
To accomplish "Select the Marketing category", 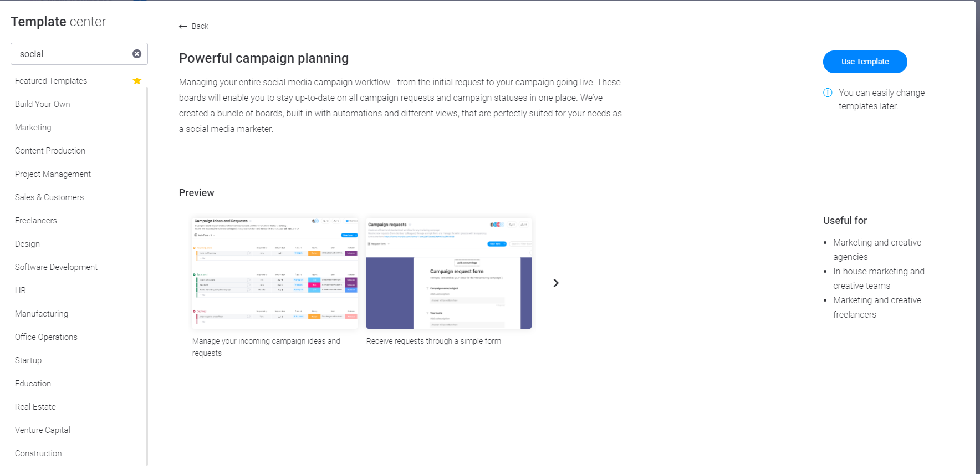I will pos(33,128).
